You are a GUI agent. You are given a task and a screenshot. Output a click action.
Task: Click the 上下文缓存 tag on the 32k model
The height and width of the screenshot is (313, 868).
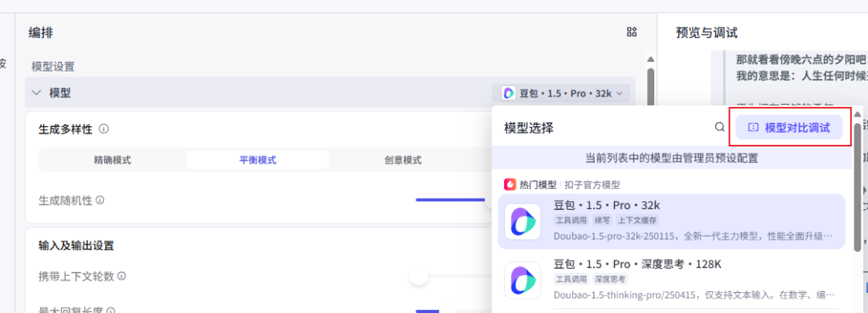(x=637, y=220)
